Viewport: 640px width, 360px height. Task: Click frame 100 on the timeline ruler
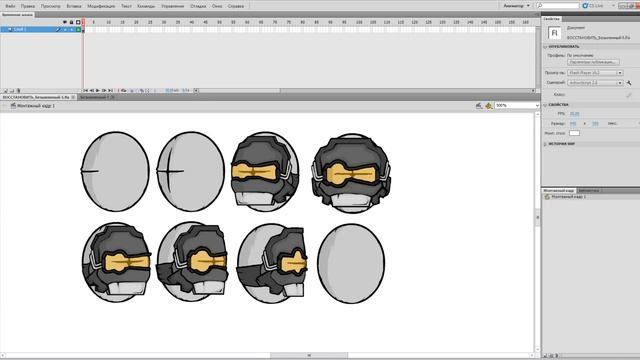(x=359, y=22)
